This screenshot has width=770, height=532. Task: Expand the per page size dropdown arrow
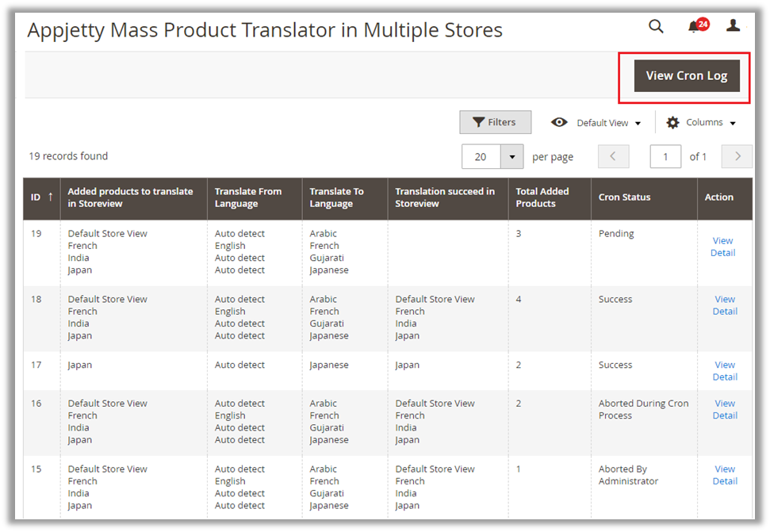click(x=512, y=157)
